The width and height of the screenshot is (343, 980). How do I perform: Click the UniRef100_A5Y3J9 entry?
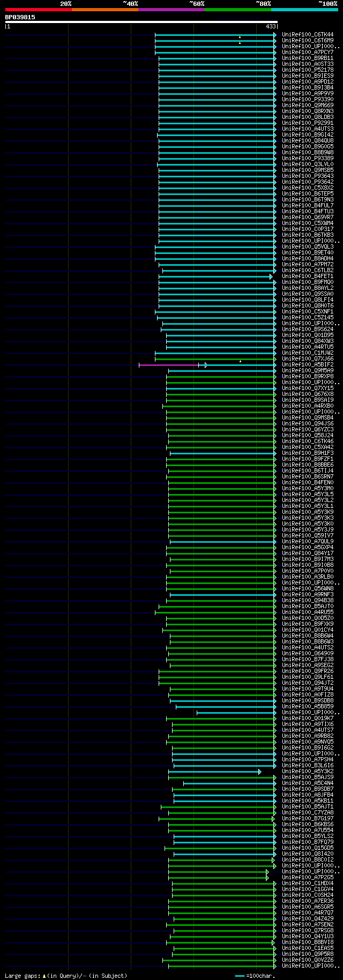[308, 529]
